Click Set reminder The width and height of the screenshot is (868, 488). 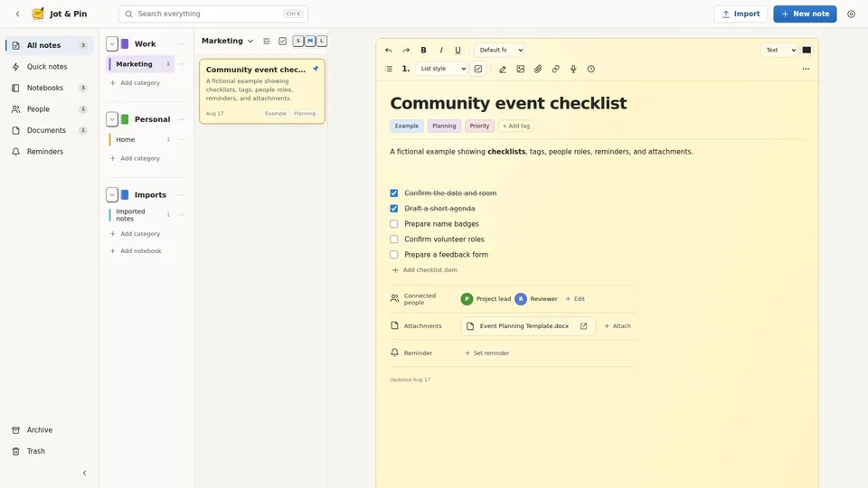[x=486, y=353]
